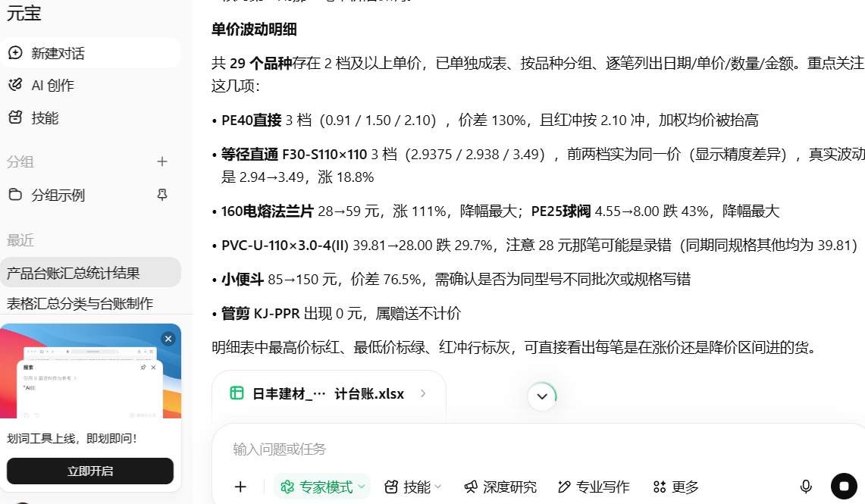Viewport: 865px width, 504px height.
Task: Click the 元宝 logo title
Action: point(24,13)
